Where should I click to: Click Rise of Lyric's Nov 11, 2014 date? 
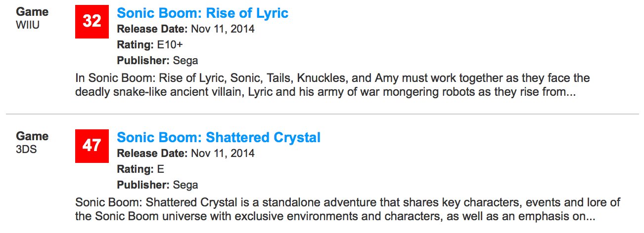click(x=223, y=29)
